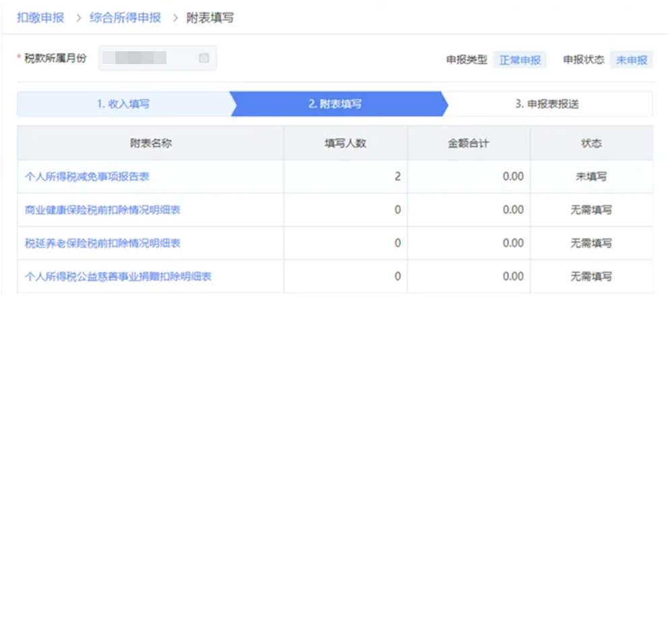The height and width of the screenshot is (623, 672).
Task: Click the 金额合计 column header
Action: click(468, 143)
